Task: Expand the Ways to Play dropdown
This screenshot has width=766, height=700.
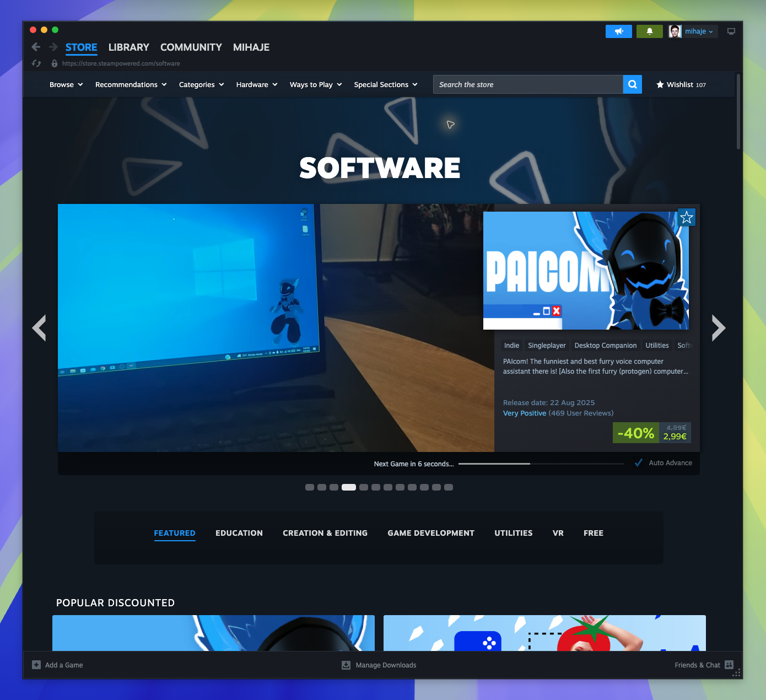Action: (316, 84)
